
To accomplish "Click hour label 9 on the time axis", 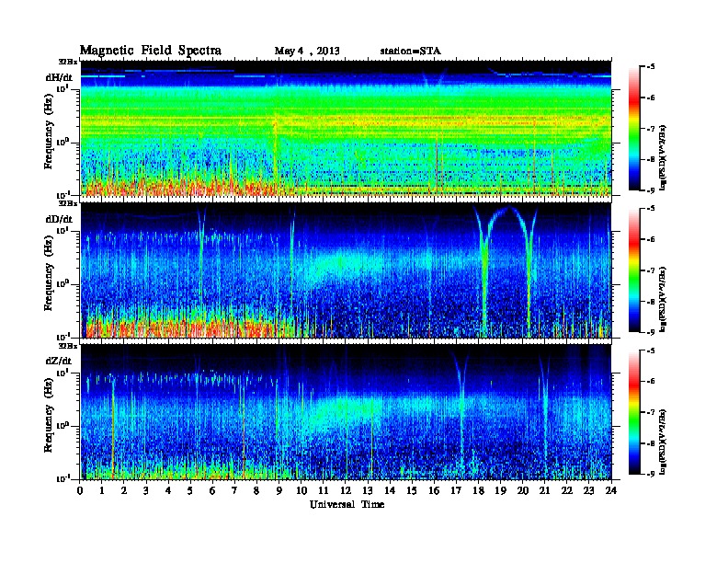I will pos(279,490).
